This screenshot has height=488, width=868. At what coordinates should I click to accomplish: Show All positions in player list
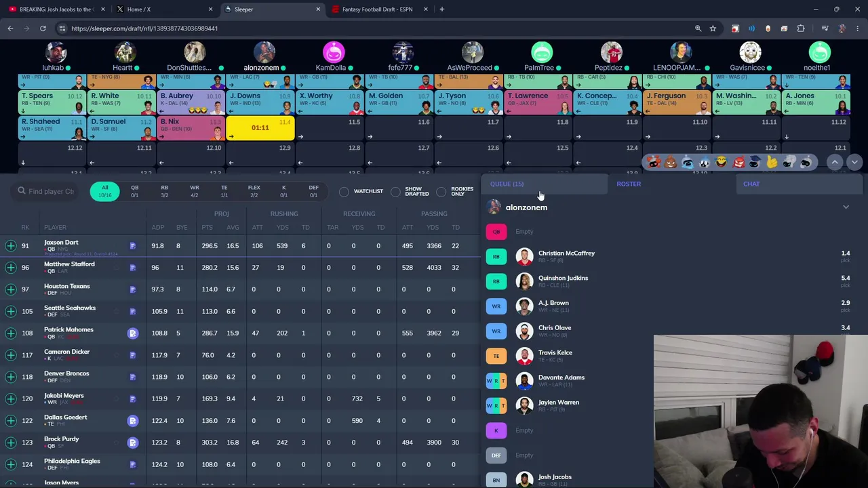point(105,191)
